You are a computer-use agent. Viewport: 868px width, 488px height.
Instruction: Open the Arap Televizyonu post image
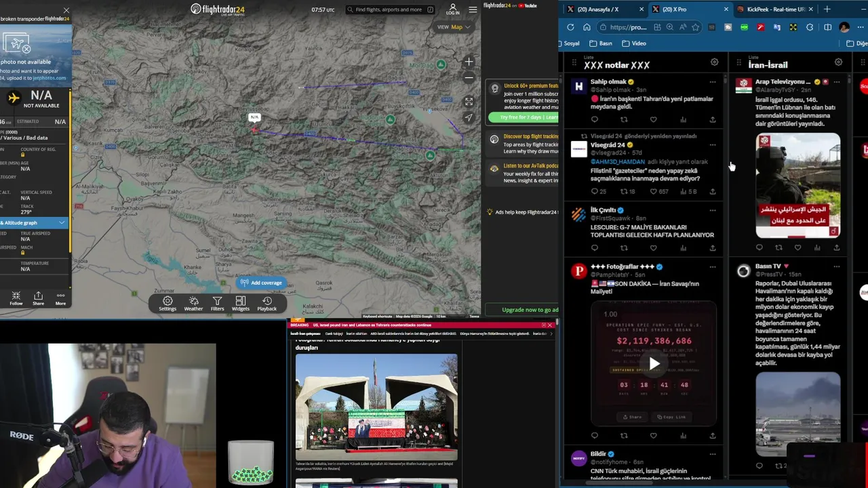(x=798, y=186)
